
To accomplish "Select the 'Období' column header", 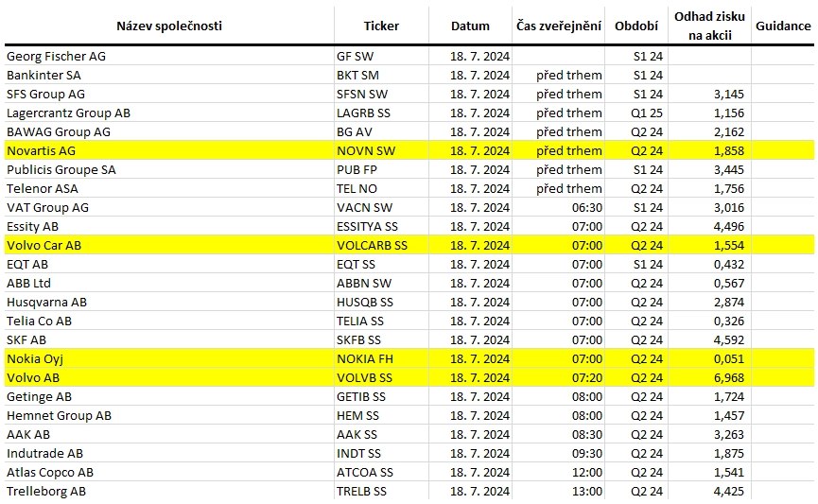I will [635, 26].
